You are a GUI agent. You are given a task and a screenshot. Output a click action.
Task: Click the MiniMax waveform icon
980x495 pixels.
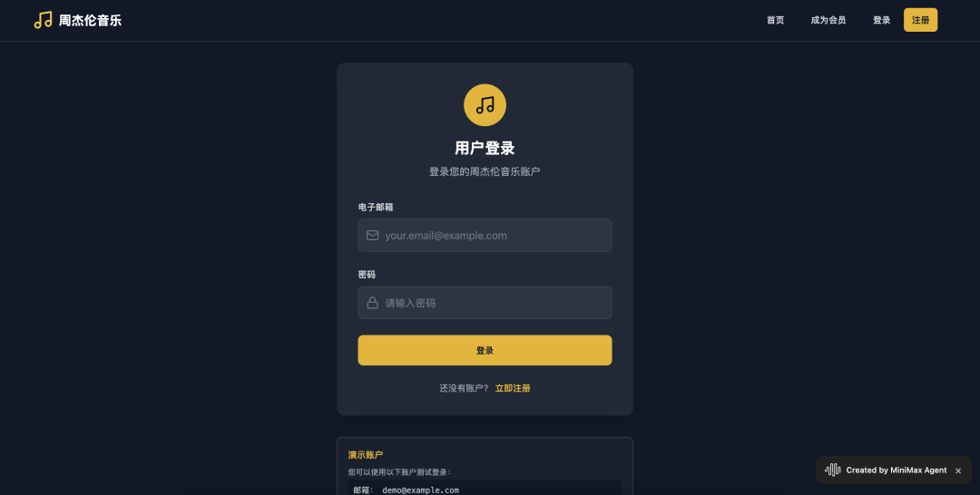(x=832, y=470)
